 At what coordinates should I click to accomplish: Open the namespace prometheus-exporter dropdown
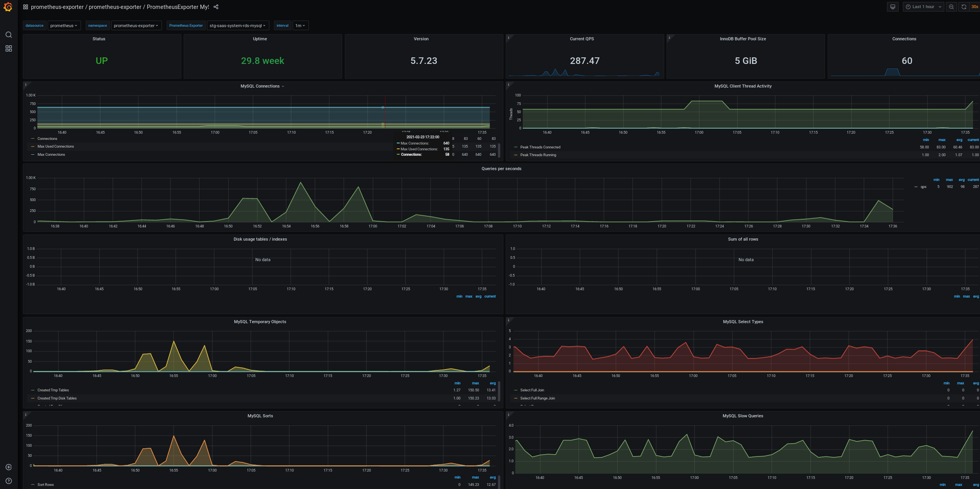tap(136, 26)
